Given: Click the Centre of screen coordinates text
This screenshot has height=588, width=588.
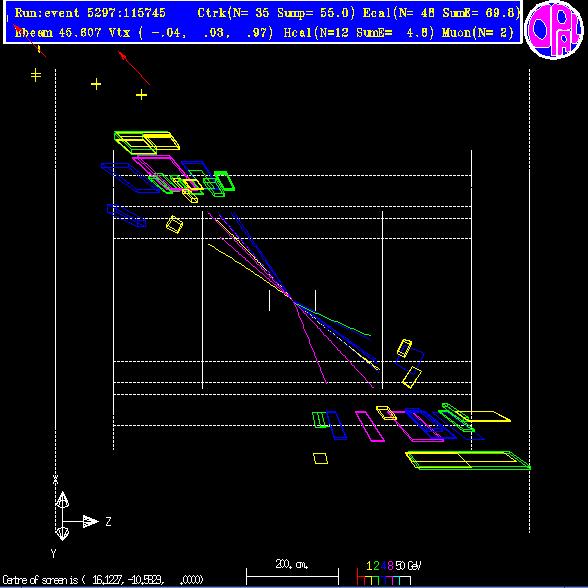Looking at the screenshot, I should 103,580.
